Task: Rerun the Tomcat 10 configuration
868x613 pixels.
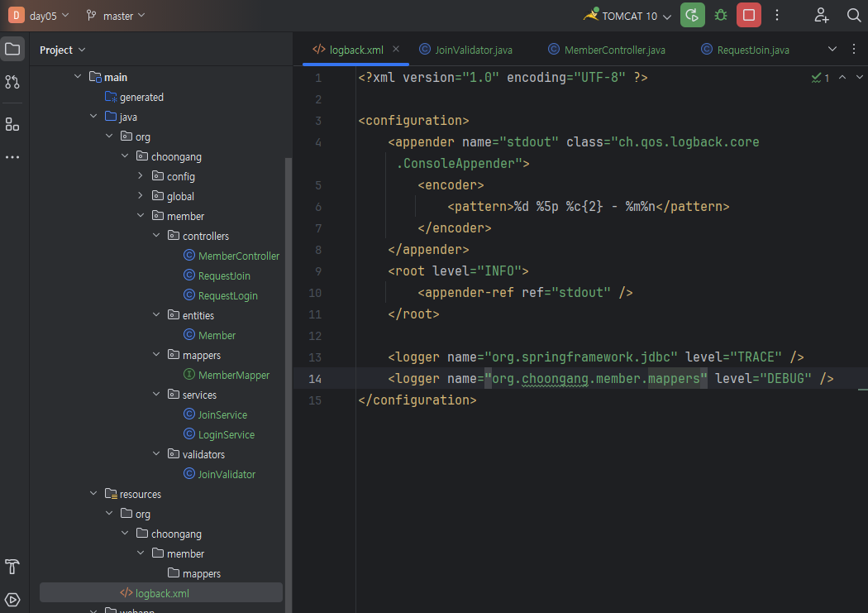Action: click(693, 15)
